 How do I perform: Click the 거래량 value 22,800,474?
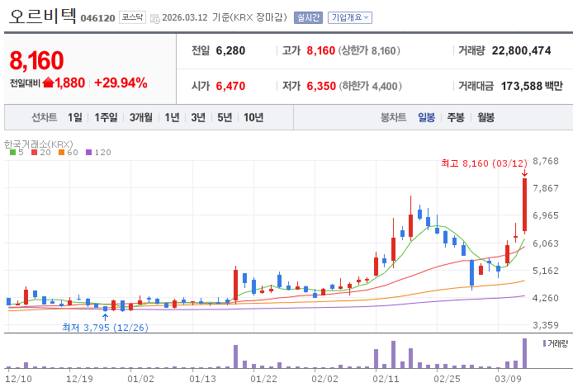point(522,50)
